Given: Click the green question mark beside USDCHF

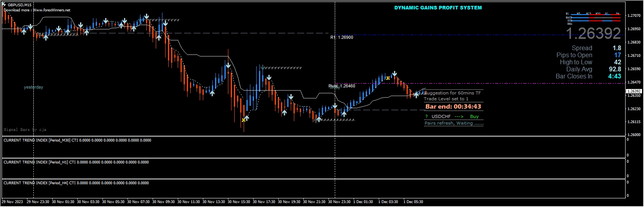Looking at the screenshot, I should (426, 116).
